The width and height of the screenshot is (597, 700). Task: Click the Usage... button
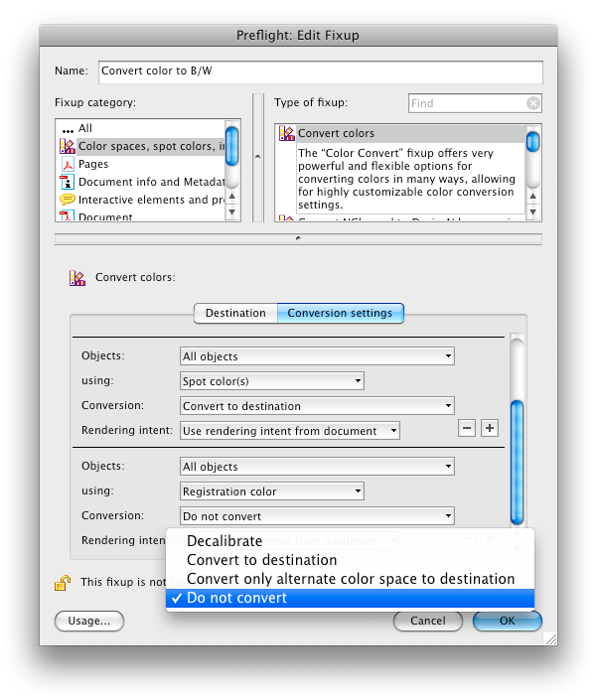(x=89, y=621)
